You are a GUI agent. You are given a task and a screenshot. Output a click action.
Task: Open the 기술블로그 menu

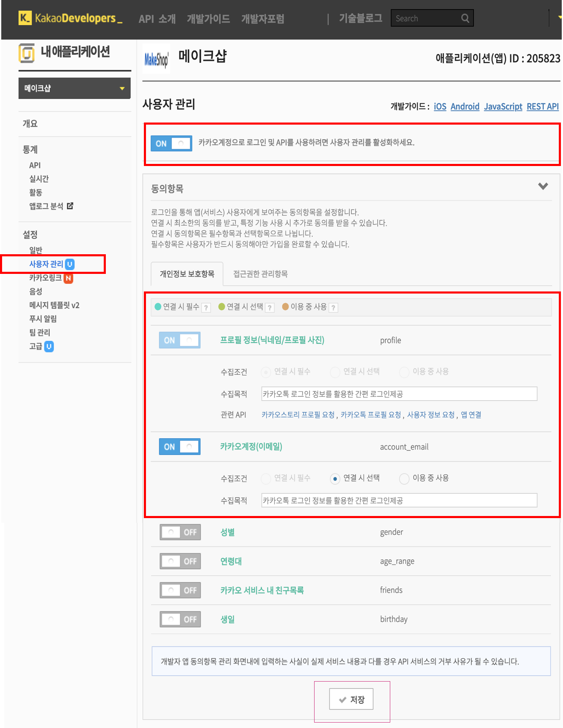tap(361, 18)
